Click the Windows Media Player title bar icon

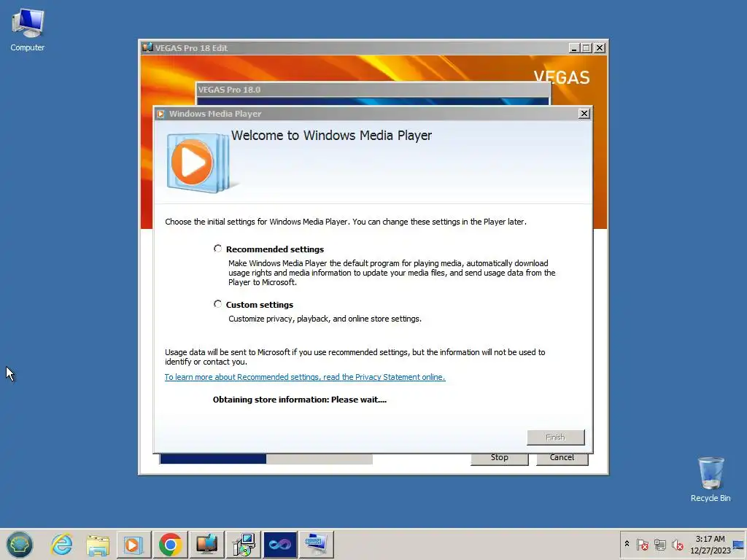[x=160, y=114]
